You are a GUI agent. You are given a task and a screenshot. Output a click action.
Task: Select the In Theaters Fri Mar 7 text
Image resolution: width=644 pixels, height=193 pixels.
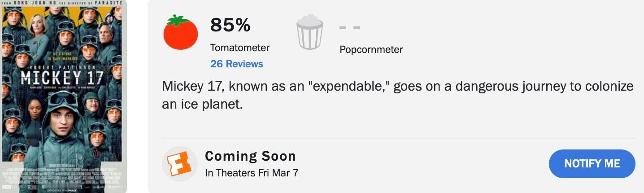coord(252,172)
